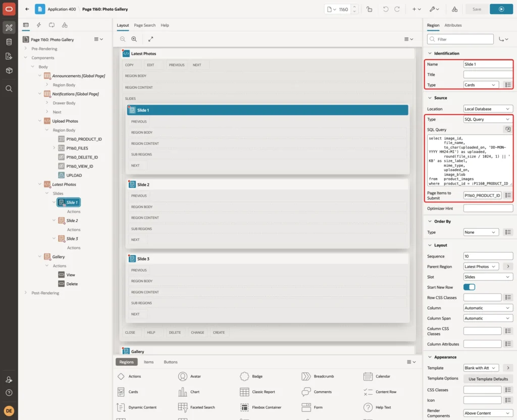Collapse the Identification section
Screen dimensions: 517x420
[430, 54]
